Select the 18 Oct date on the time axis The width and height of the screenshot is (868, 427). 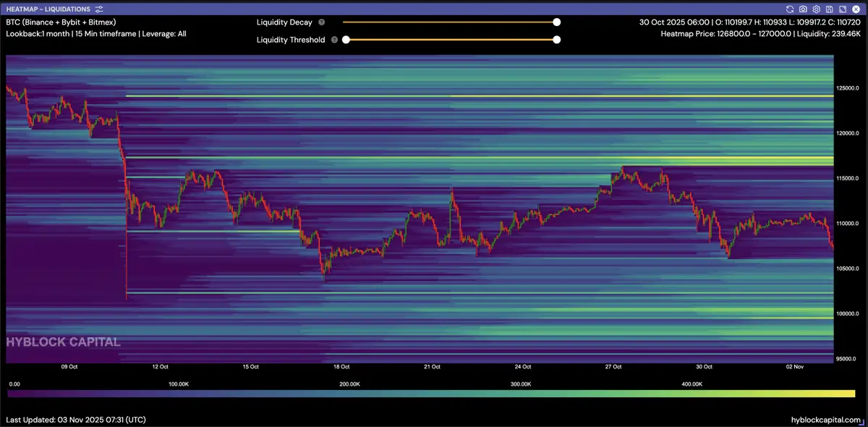[x=341, y=367]
